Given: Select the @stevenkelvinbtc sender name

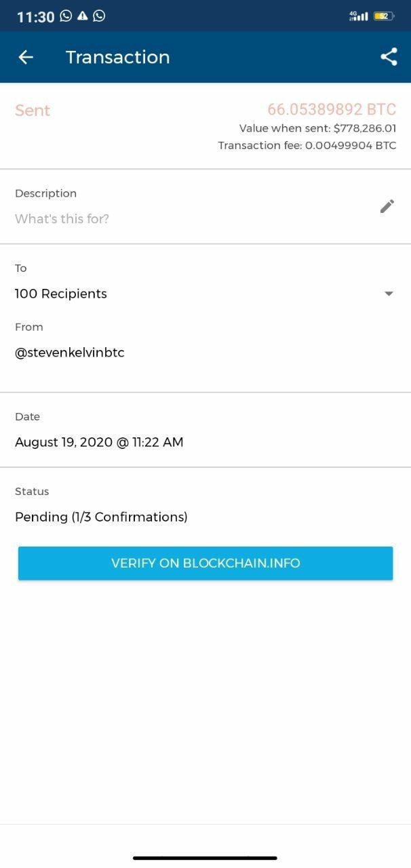Looking at the screenshot, I should coord(70,353).
